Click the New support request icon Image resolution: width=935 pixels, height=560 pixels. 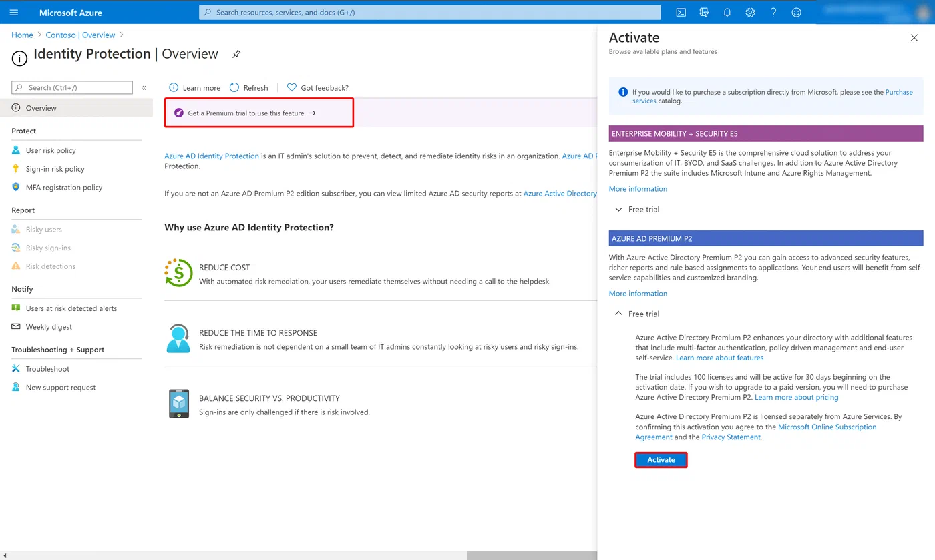(x=16, y=387)
